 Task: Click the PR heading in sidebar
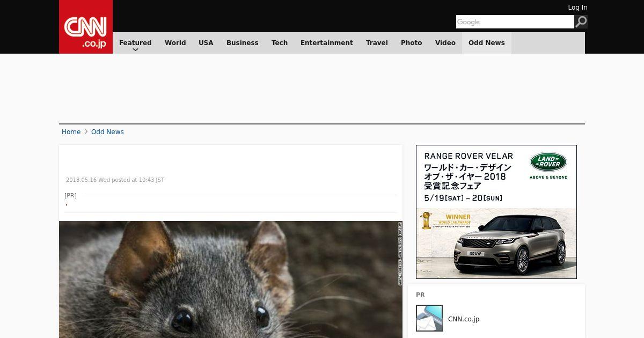coord(420,295)
